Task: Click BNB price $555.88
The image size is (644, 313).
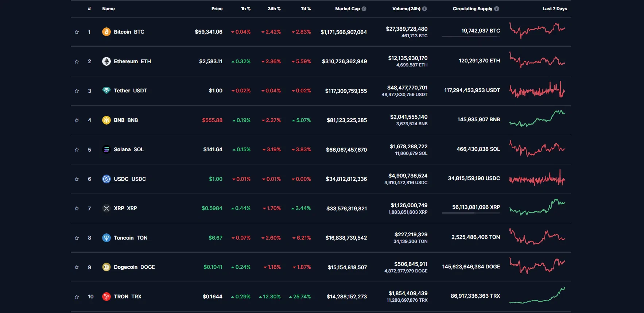Action: coord(212,120)
